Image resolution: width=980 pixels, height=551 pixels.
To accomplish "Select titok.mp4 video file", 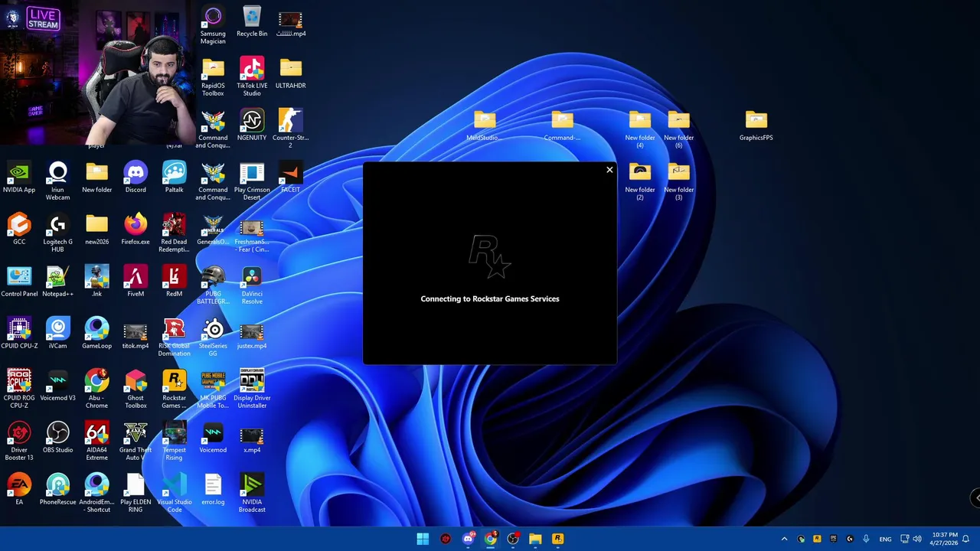I will [136, 334].
